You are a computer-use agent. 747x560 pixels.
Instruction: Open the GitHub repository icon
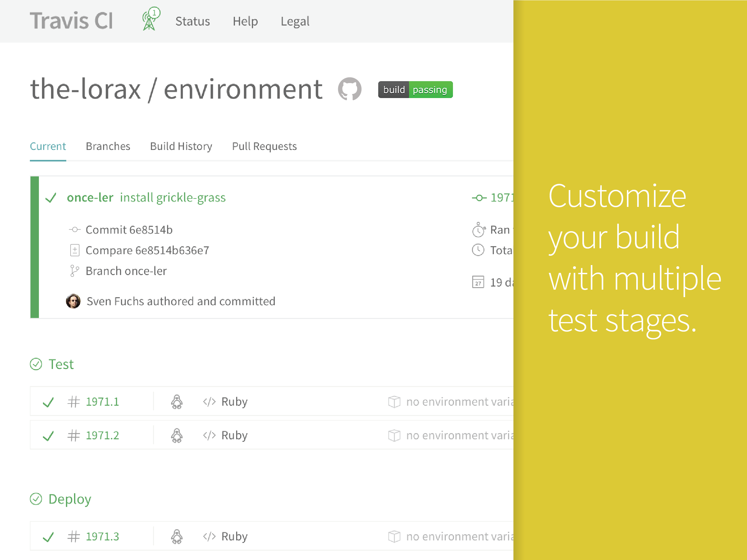(x=349, y=89)
